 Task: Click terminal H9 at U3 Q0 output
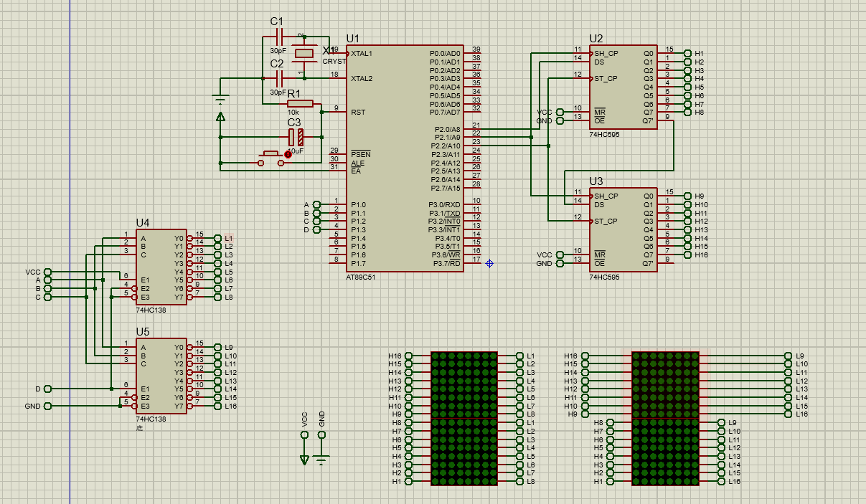pyautogui.click(x=687, y=196)
